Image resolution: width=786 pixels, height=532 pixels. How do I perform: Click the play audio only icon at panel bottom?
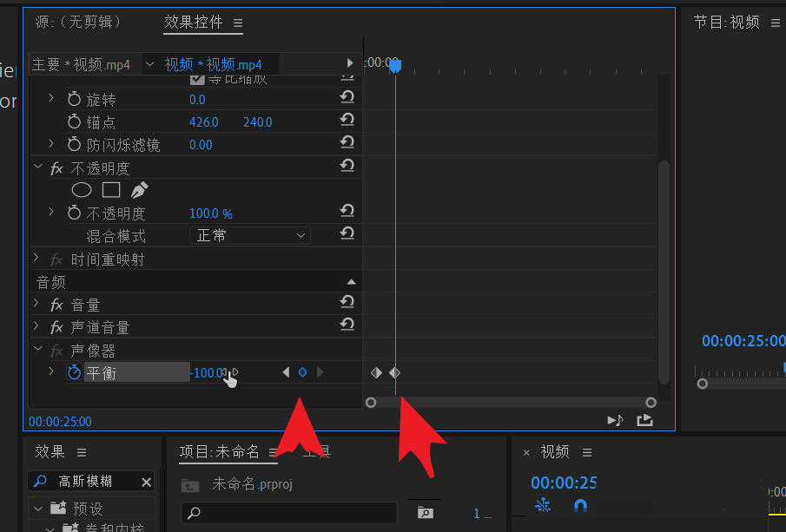[x=613, y=419]
